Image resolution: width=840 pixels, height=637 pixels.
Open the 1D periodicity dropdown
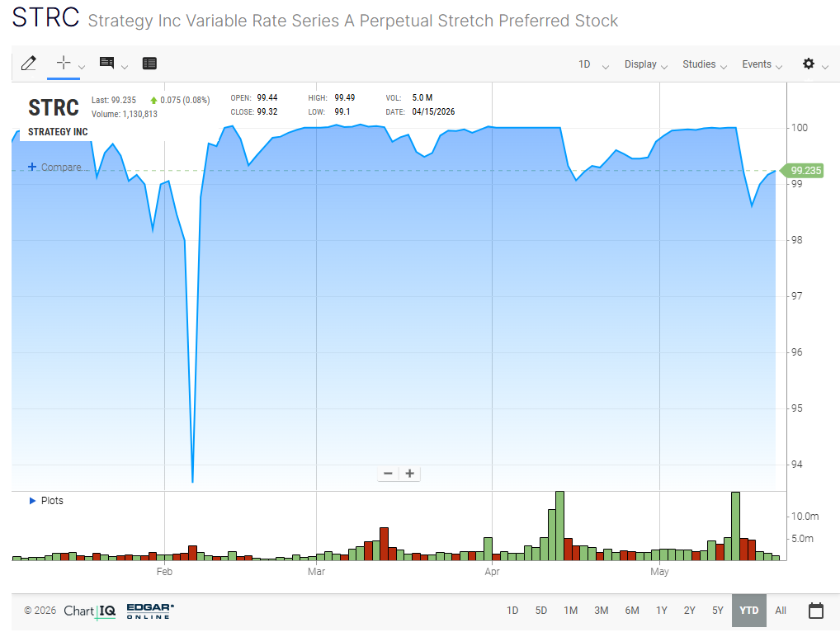coord(593,64)
